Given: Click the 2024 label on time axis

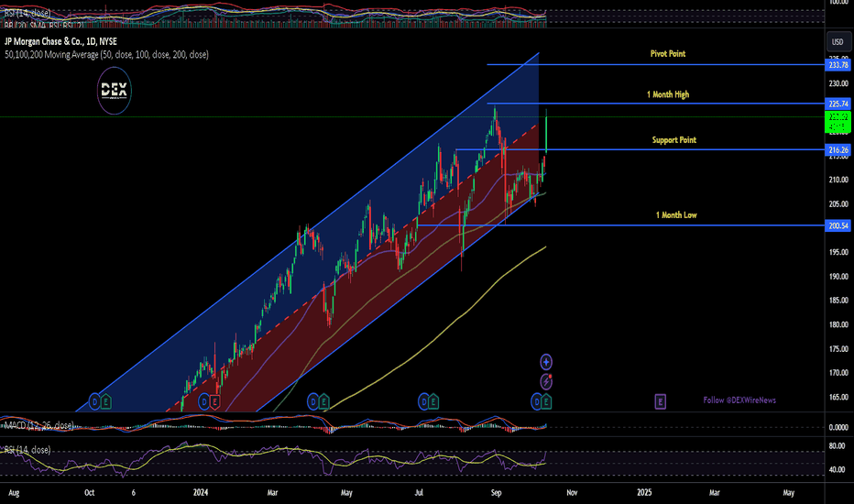Looking at the screenshot, I should (201, 493).
